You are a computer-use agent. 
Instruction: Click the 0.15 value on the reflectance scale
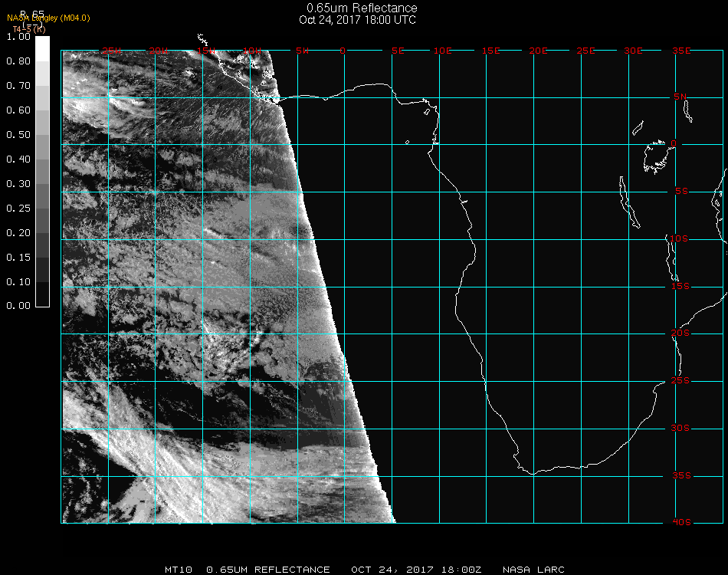click(18, 258)
